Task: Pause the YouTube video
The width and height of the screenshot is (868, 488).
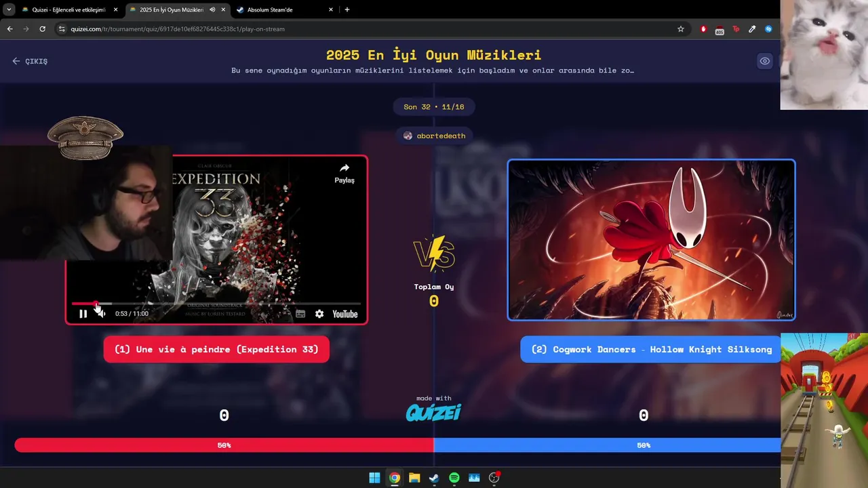Action: [x=83, y=314]
